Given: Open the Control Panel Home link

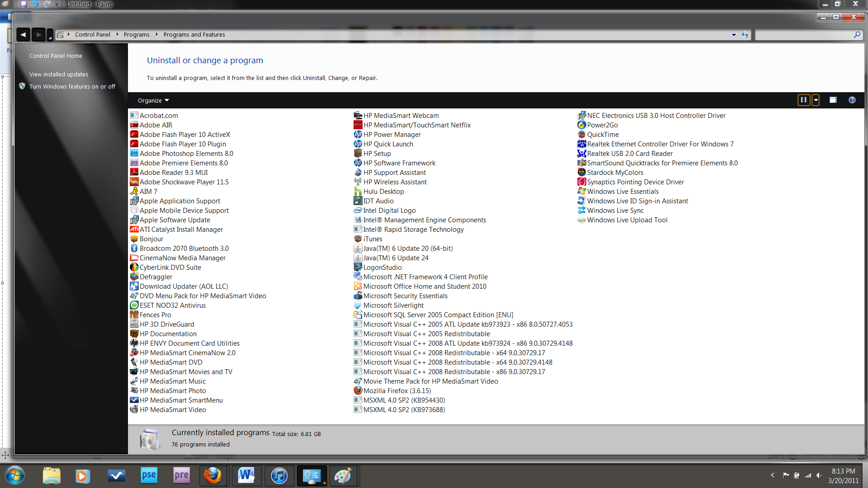Looking at the screenshot, I should tap(56, 56).
